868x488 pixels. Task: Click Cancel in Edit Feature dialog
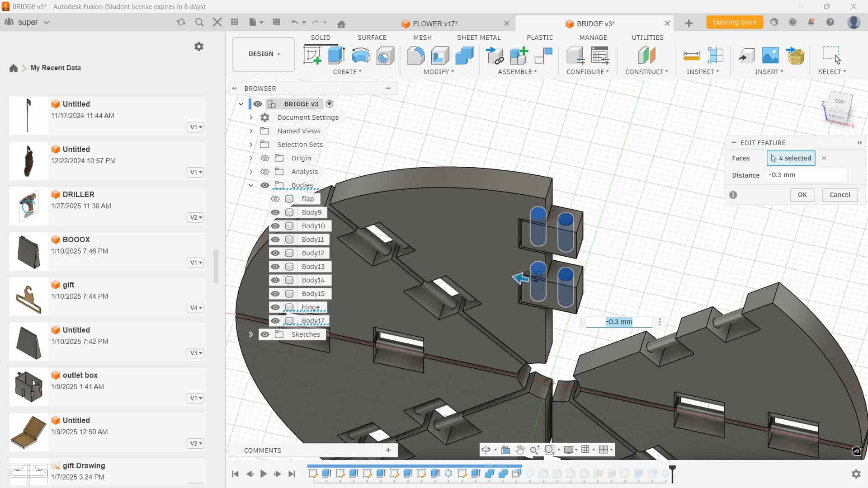click(840, 195)
